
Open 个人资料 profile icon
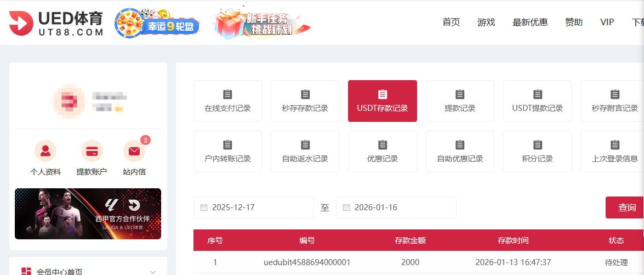[45, 150]
